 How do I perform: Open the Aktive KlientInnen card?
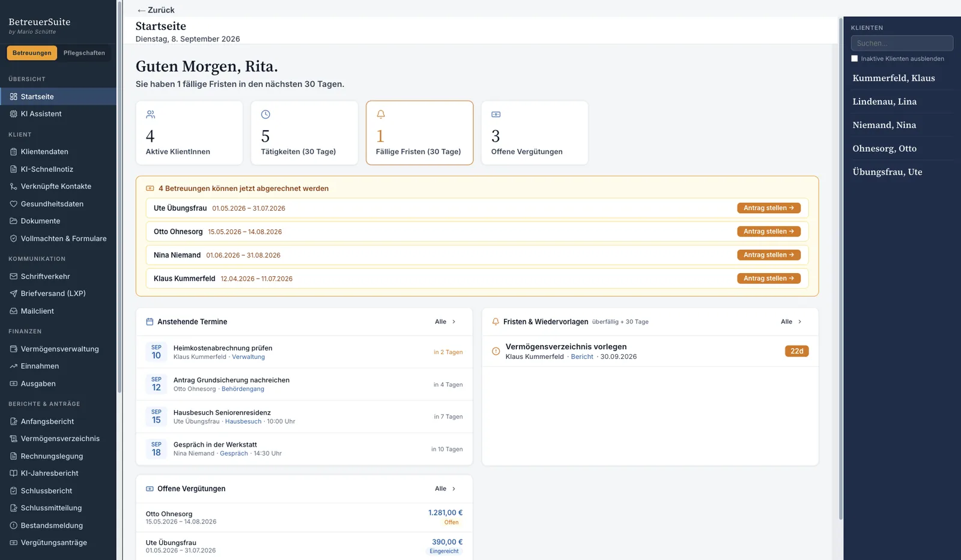click(189, 133)
